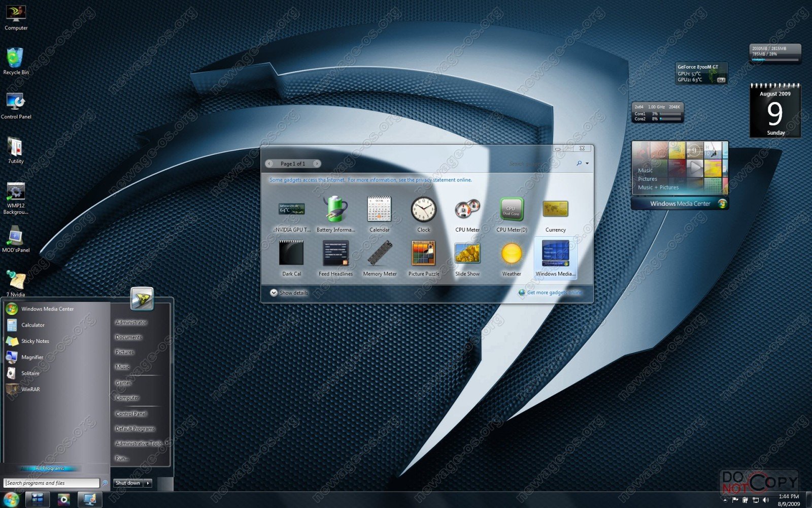Screen dimensions: 812x508
Task: Click the MOD'sPanel desktop shortcut
Action: pyautogui.click(x=16, y=239)
